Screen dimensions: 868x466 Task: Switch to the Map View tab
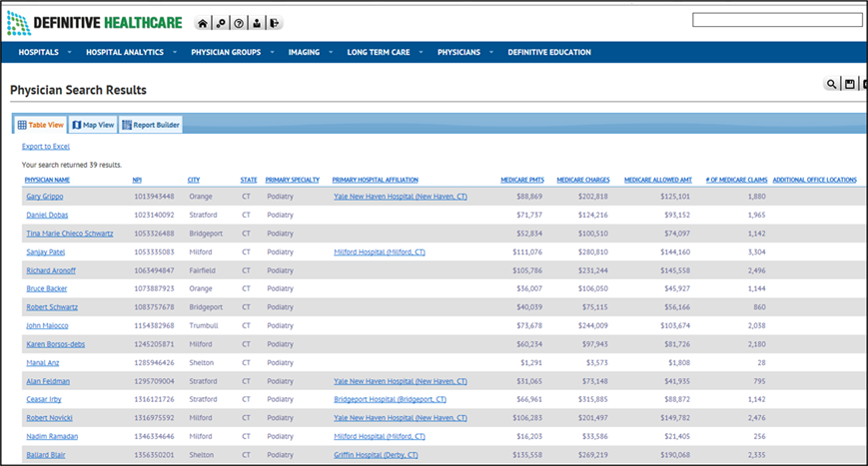pyautogui.click(x=93, y=125)
